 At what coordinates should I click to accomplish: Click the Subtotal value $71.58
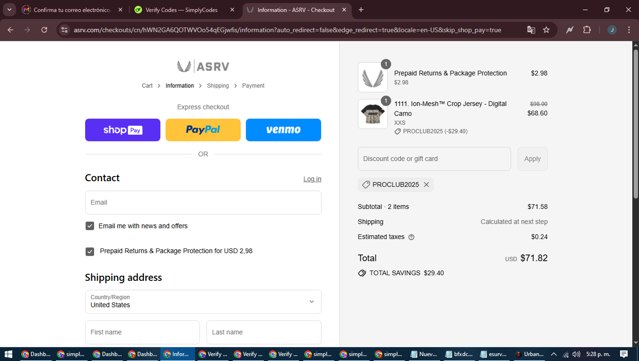point(538,207)
